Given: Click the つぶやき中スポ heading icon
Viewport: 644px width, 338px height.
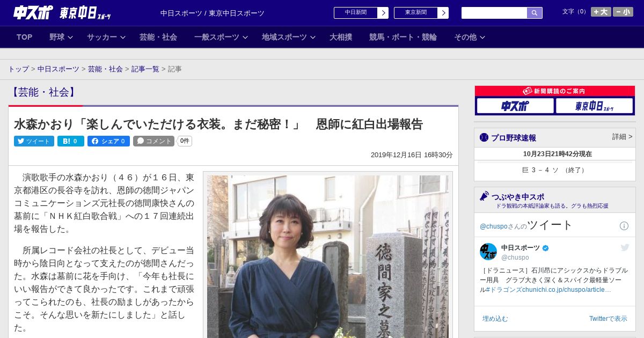Looking at the screenshot, I should point(484,196).
